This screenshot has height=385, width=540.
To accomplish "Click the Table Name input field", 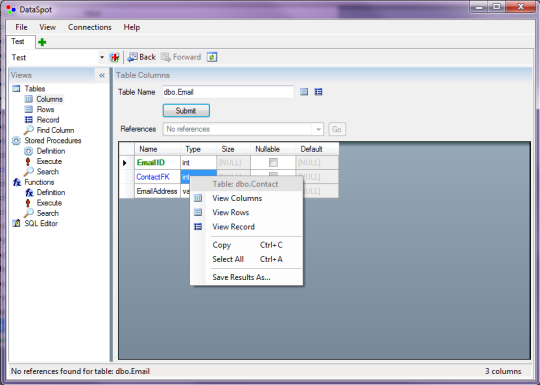I will [x=228, y=92].
